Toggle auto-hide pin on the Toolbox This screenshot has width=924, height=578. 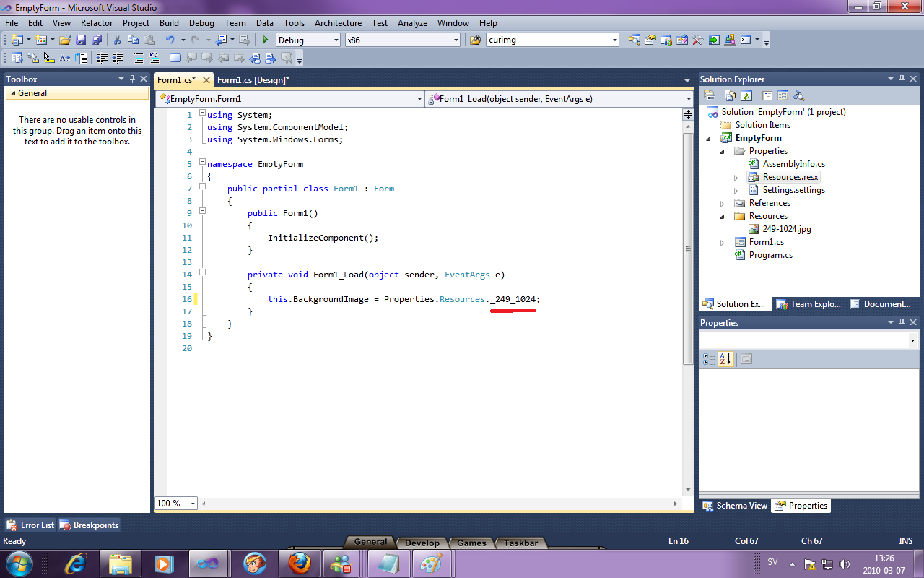(132, 79)
